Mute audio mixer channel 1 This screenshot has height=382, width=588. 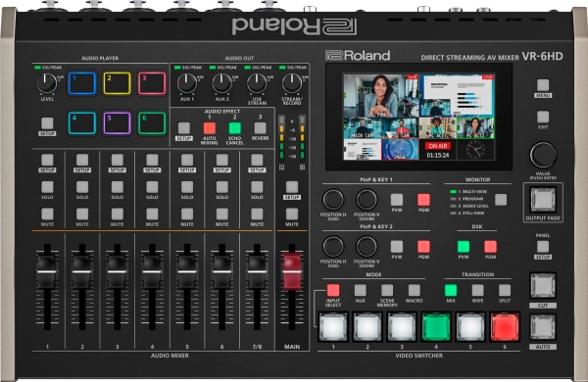click(47, 215)
